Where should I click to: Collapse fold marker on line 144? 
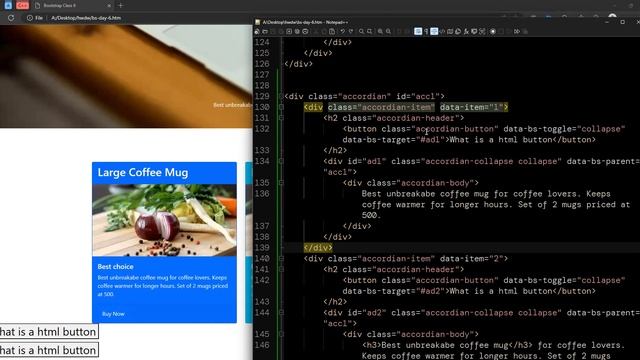pyautogui.click(x=281, y=313)
